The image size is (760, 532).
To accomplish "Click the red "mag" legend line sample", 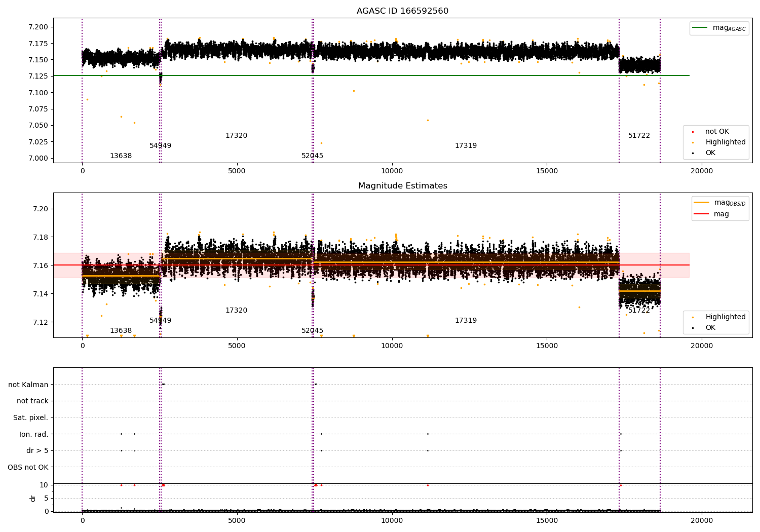I will [x=702, y=214].
